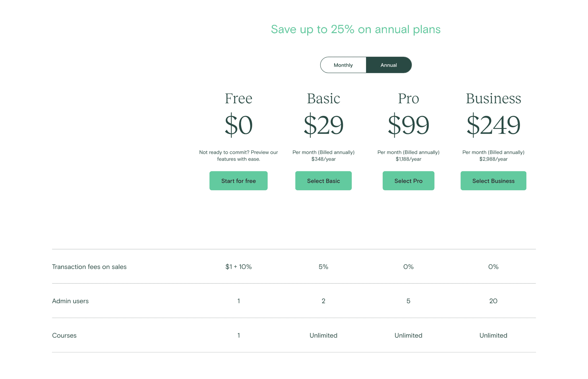Select the Pro plan
Image resolution: width=588 pixels, height=379 pixels.
pyautogui.click(x=408, y=181)
